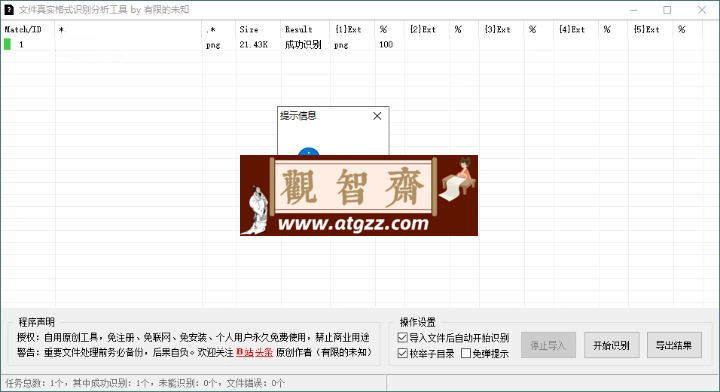Click the 开始识别 button

[x=612, y=345]
